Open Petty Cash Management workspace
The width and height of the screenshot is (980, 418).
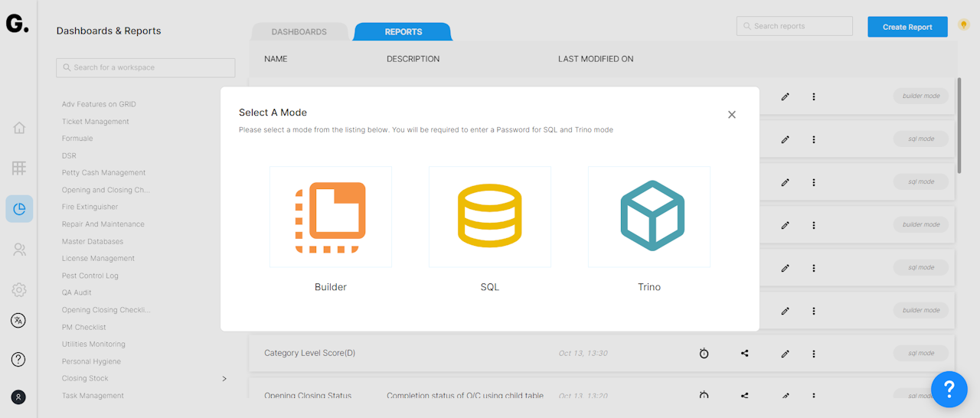[x=104, y=173]
